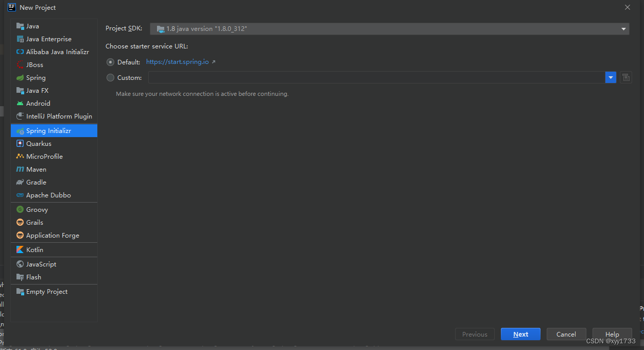Choose Flash project type label
Image resolution: width=644 pixels, height=350 pixels.
click(33, 277)
